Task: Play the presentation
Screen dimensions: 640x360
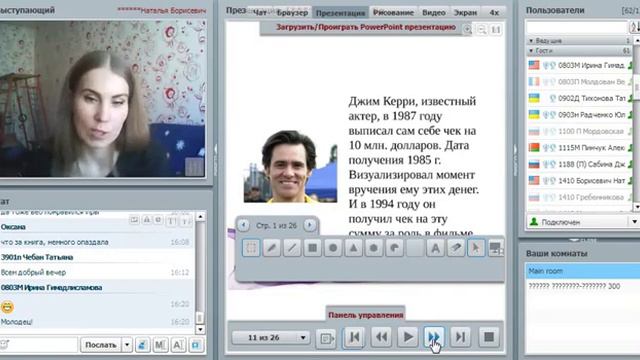Action: pos(408,337)
